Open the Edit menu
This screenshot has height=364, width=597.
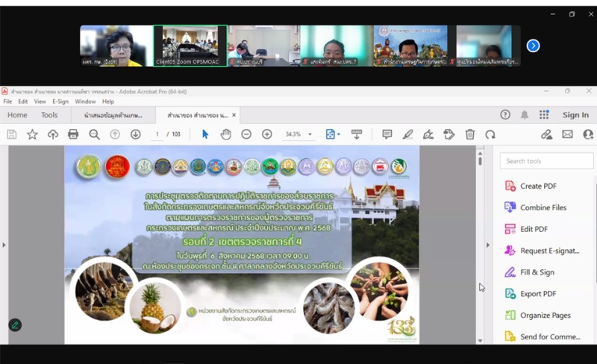click(23, 101)
